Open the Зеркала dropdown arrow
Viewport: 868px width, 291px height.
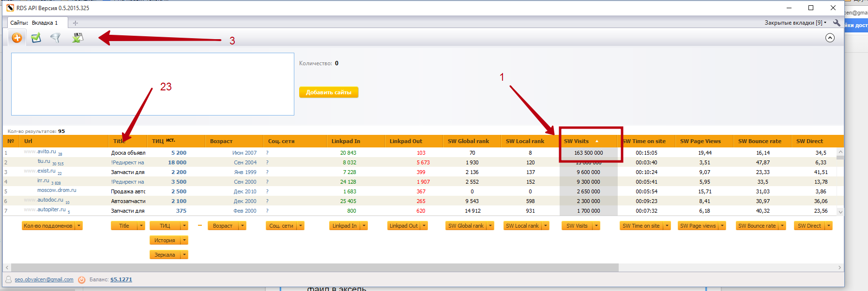pos(184,255)
